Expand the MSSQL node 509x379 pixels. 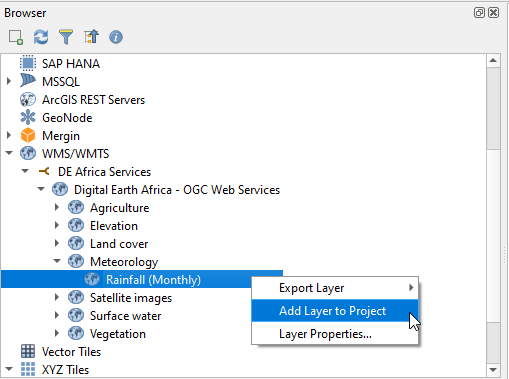(x=9, y=81)
